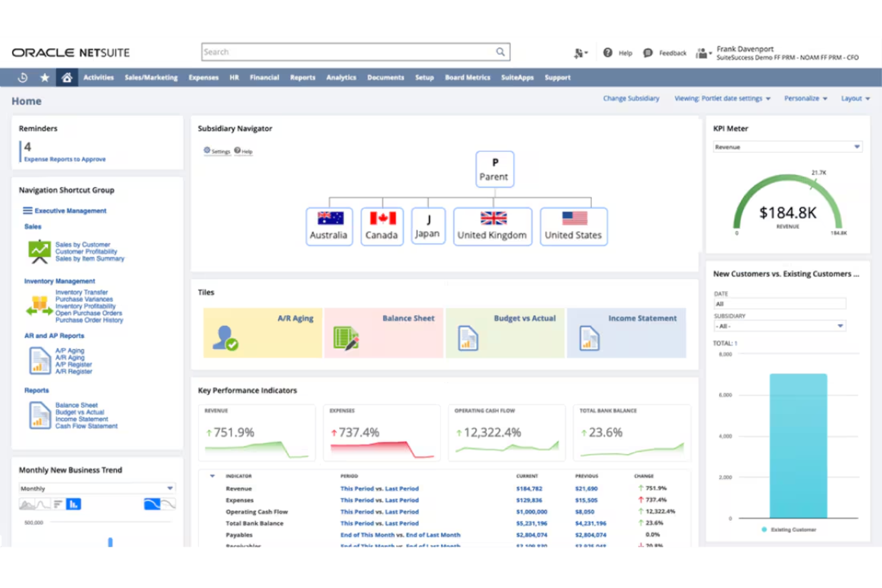Select the United States subsidiary flag
Image resolution: width=882 pixels, height=588 pixels.
click(574, 218)
